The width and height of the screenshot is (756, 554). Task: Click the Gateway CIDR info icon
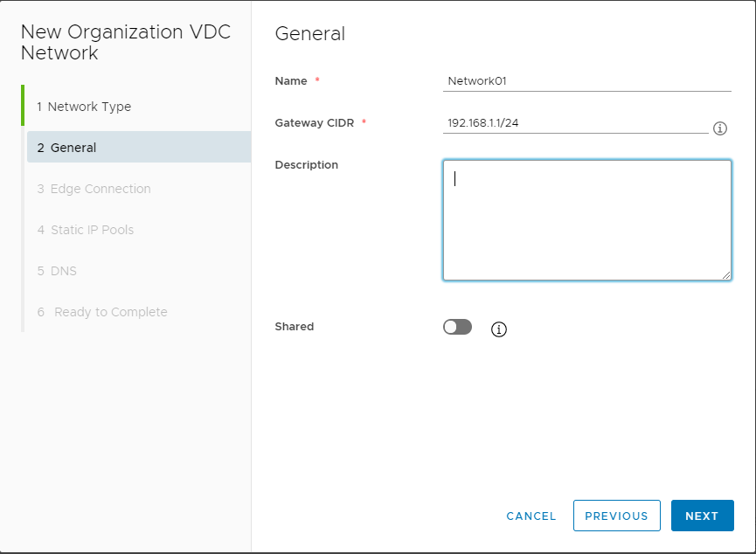point(720,128)
